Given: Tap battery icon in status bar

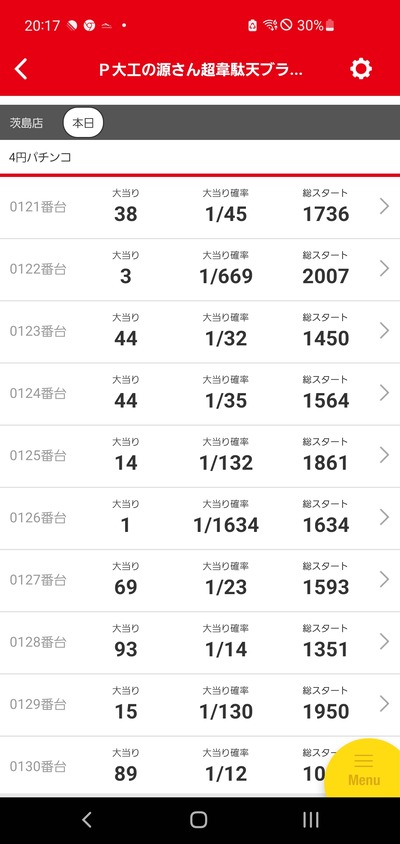Looking at the screenshot, I should tap(330, 25).
